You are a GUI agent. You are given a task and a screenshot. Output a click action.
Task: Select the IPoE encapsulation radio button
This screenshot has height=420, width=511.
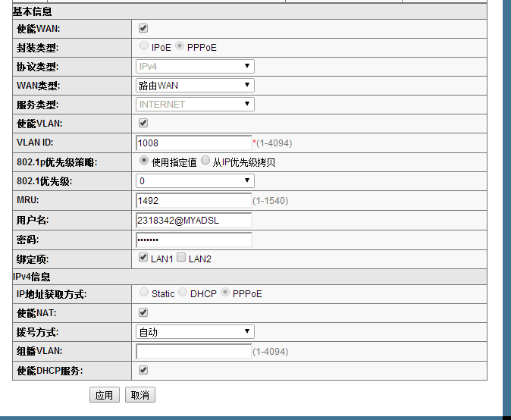pos(144,47)
